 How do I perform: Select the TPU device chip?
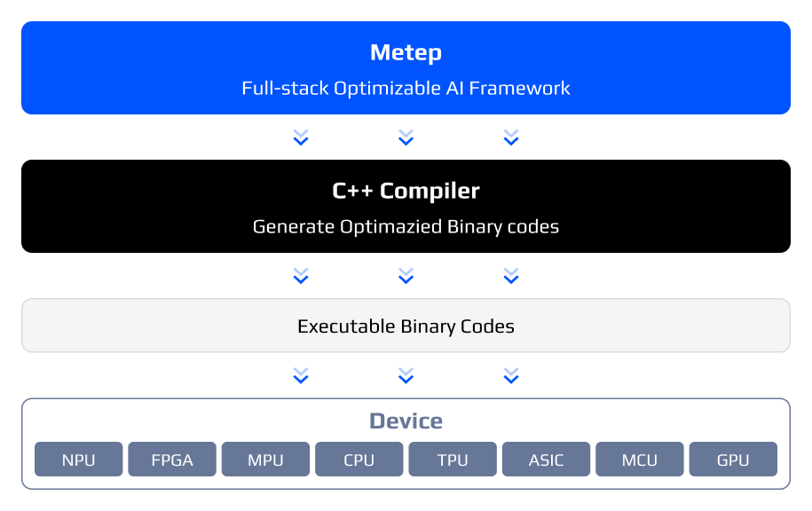point(453,460)
